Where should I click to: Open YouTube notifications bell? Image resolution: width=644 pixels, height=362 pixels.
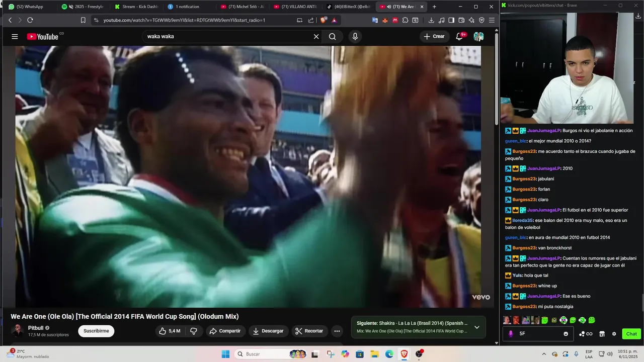459,36
